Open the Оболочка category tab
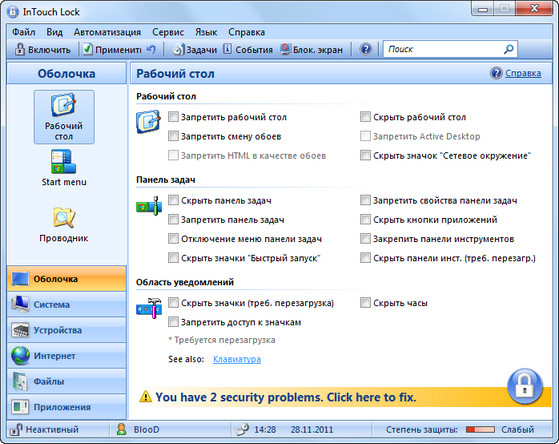This screenshot has width=559, height=444. (67, 279)
